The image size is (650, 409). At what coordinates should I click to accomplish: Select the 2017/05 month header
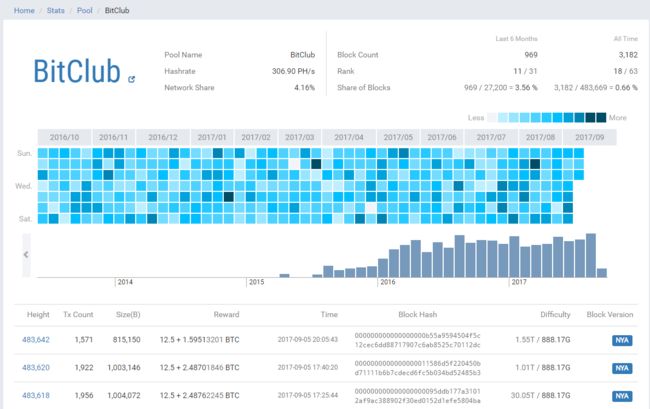click(398, 137)
